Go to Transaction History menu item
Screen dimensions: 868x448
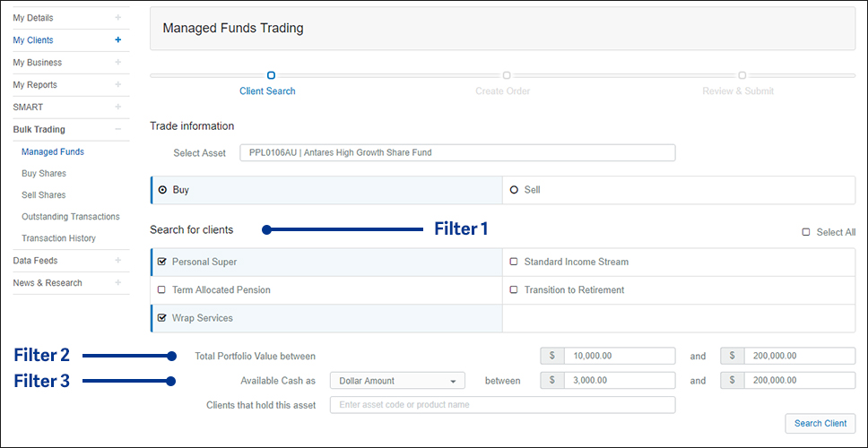click(58, 238)
